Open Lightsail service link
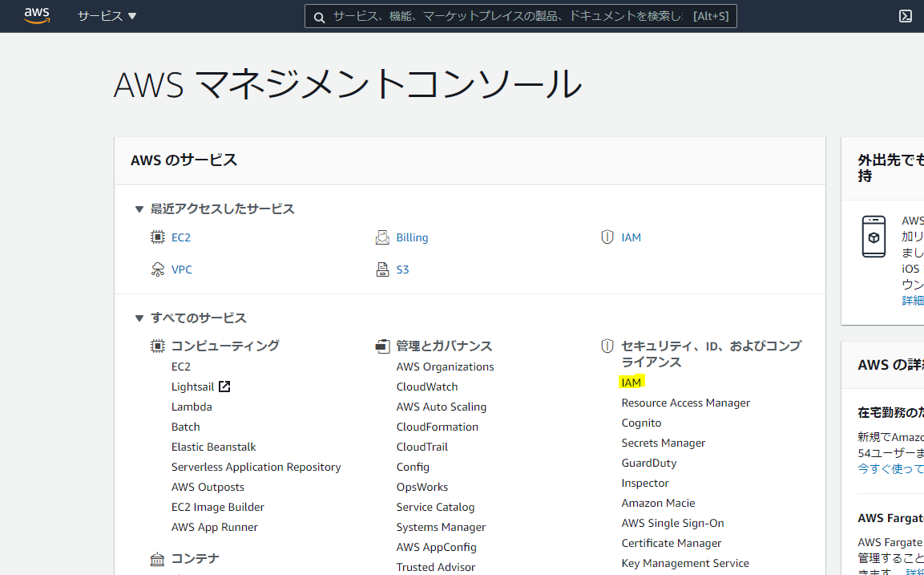 (192, 387)
